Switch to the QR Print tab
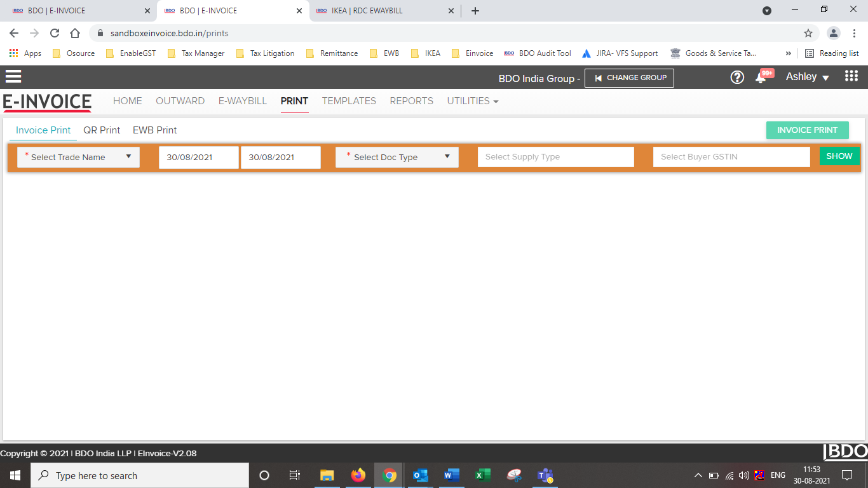The image size is (868, 488). 102,130
